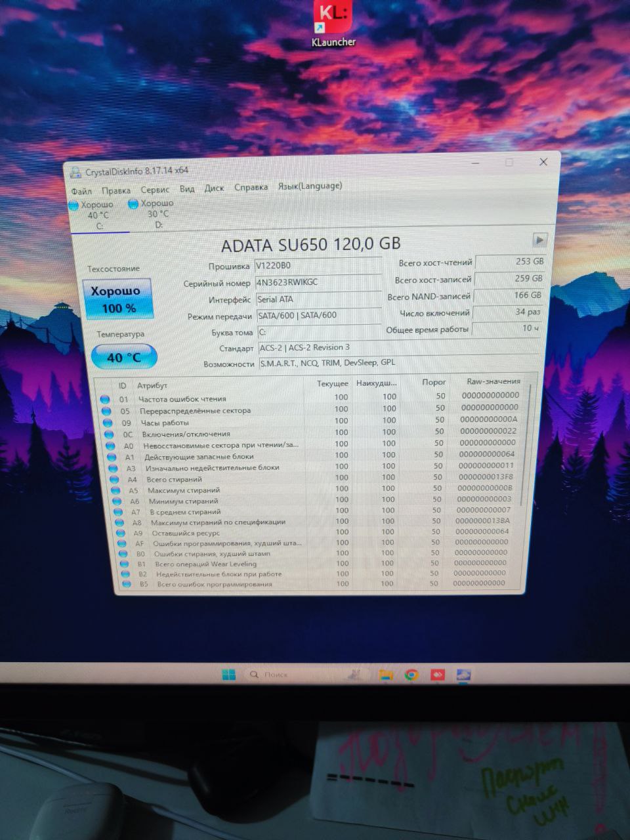Click the status orb for attribute 01
This screenshot has width=630, height=840.
click(x=105, y=399)
